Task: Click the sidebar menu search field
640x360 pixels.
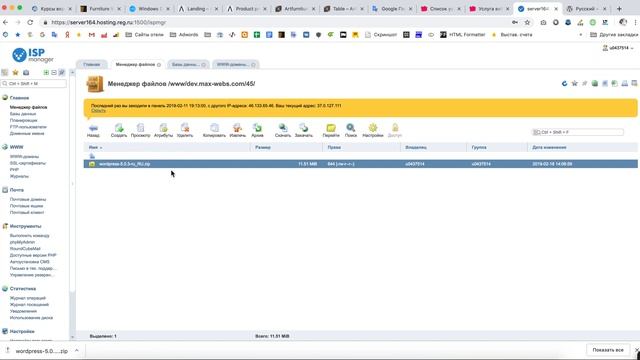Action: pyautogui.click(x=34, y=84)
